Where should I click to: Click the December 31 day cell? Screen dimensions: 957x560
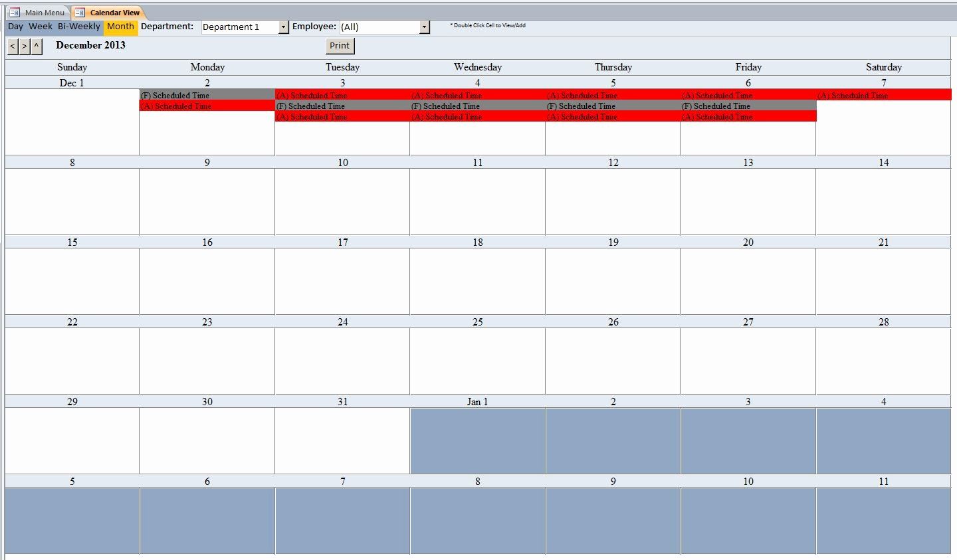[342, 440]
